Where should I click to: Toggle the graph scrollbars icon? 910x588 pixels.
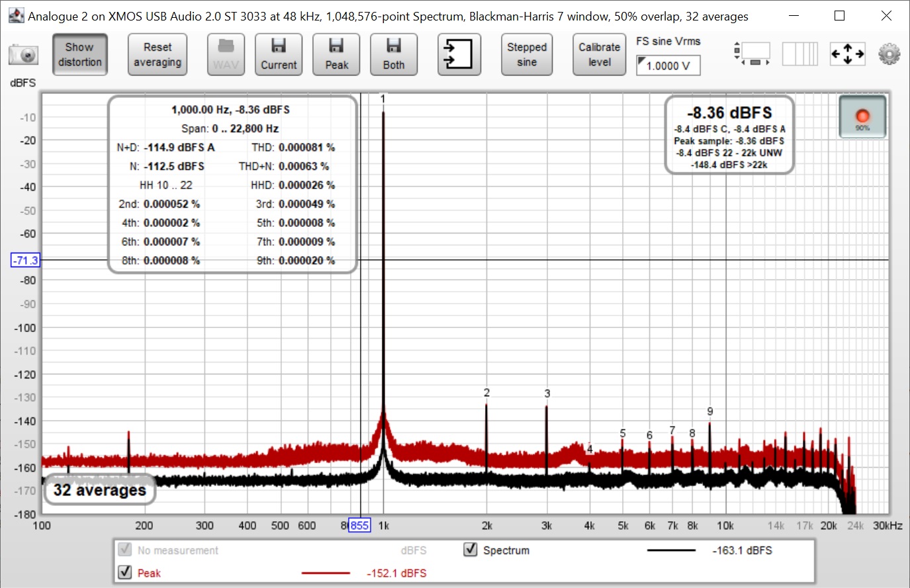[x=752, y=54]
